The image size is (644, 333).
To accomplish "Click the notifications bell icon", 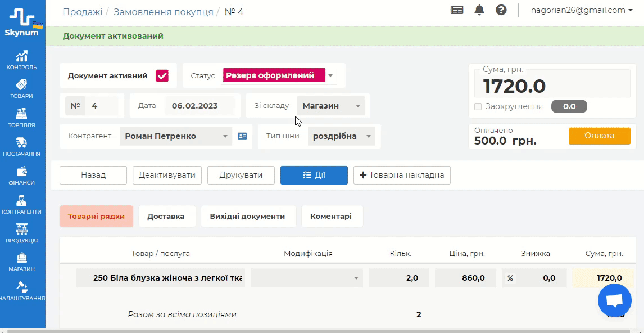I will (479, 11).
